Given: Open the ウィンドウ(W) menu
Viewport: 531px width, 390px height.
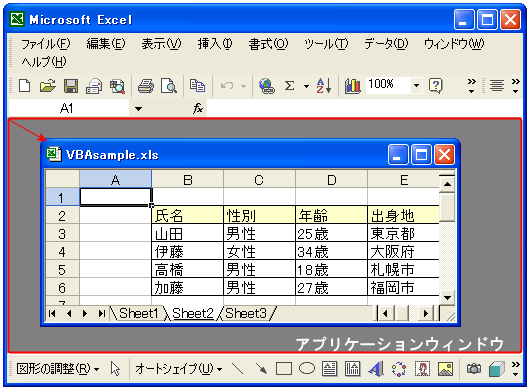Looking at the screenshot, I should tap(454, 44).
